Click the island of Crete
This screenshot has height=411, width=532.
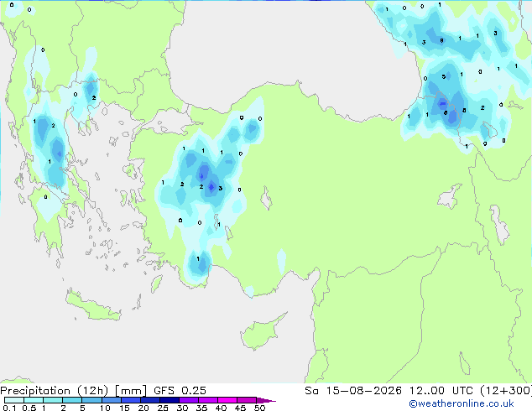92,307
